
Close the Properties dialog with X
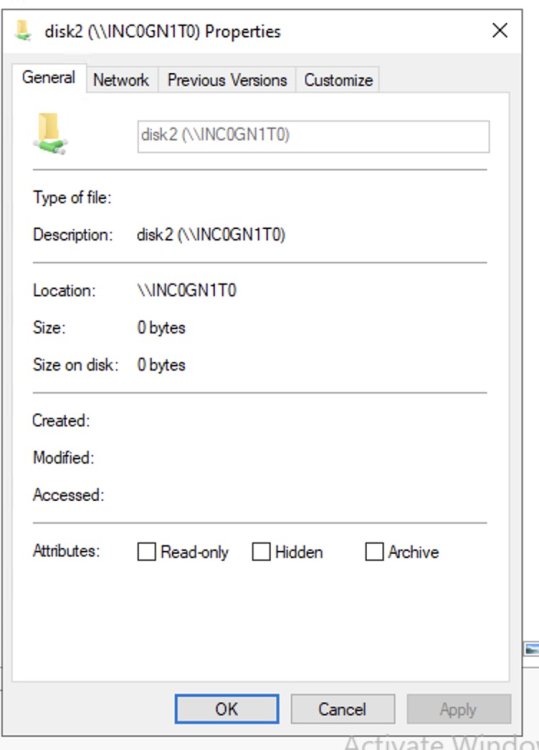500,31
